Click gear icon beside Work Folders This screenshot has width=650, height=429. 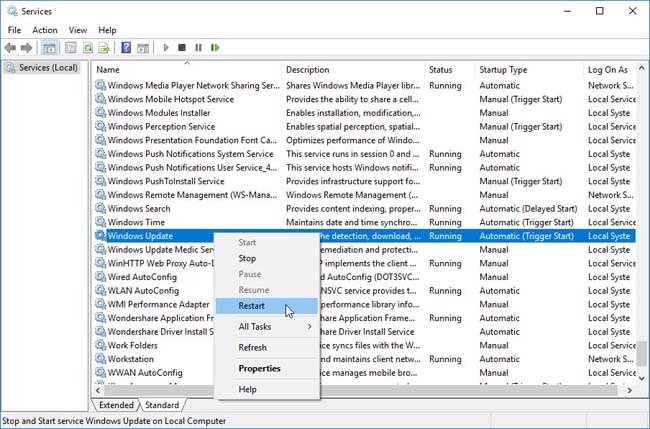coord(100,345)
